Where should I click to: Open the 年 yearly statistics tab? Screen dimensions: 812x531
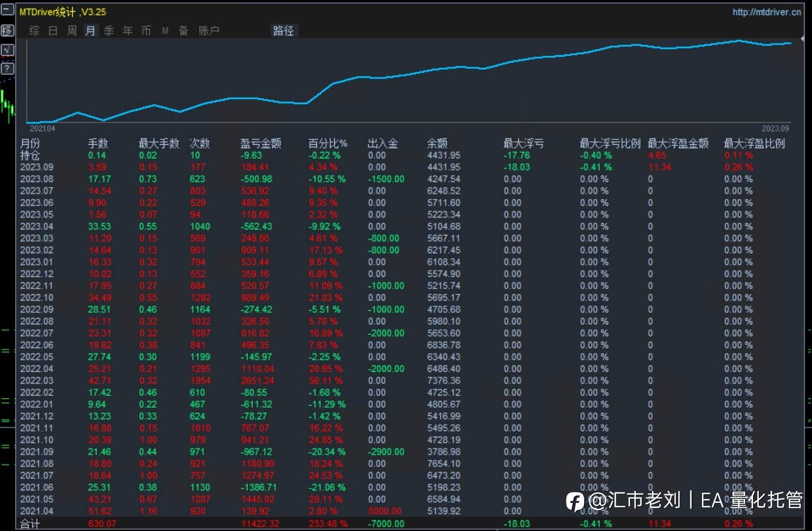coord(127,31)
